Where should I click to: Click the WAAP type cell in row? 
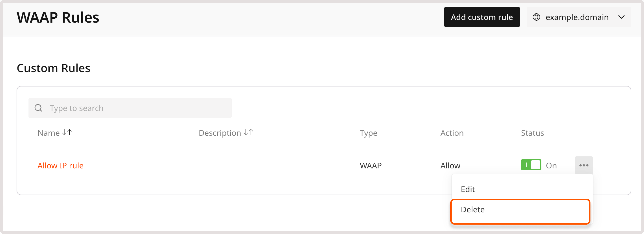(x=370, y=165)
